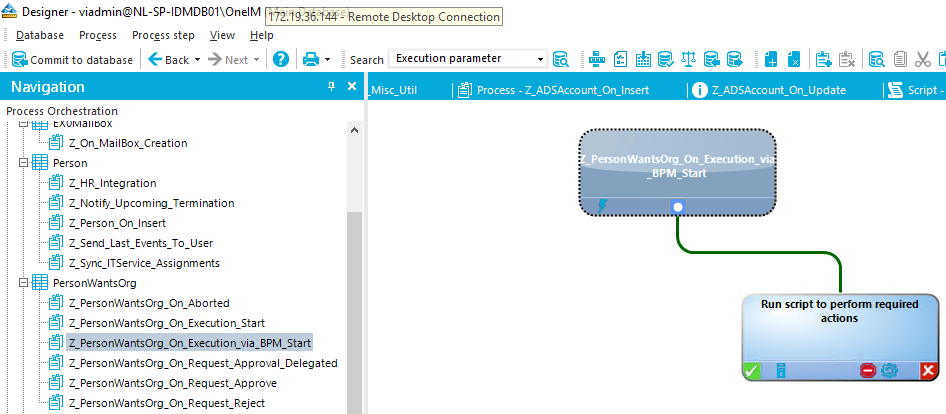Click the blue gear icon on script step

[890, 371]
